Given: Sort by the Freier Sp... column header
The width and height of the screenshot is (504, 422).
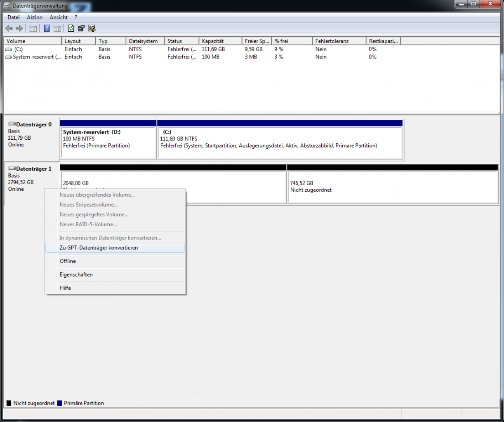Looking at the screenshot, I should [x=257, y=41].
